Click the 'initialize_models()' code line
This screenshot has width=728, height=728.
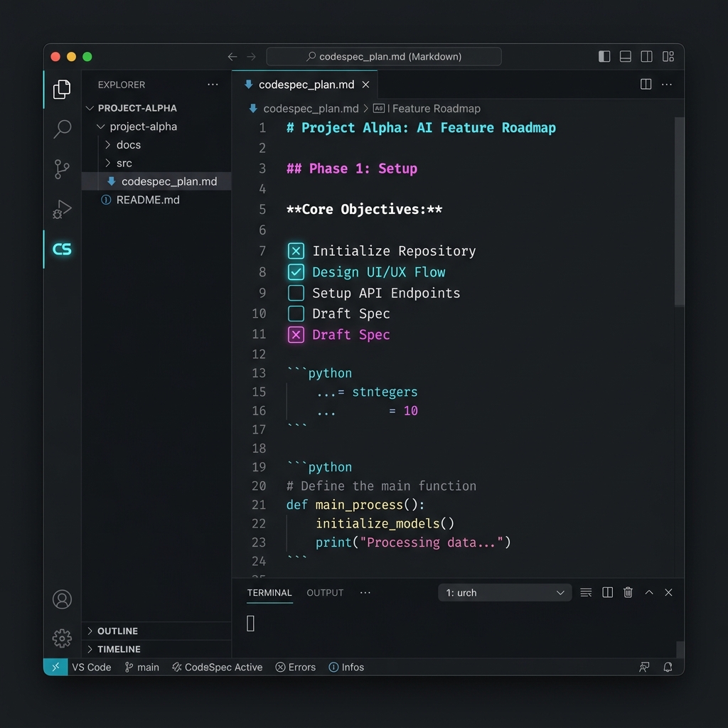(x=385, y=524)
